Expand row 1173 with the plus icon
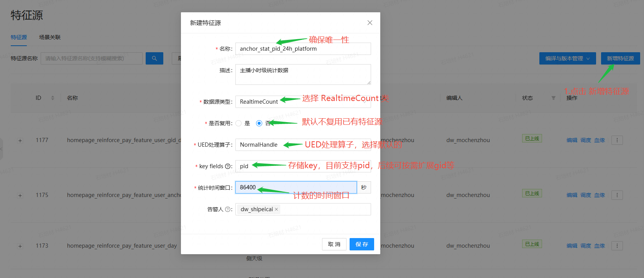The image size is (644, 278). [x=20, y=246]
